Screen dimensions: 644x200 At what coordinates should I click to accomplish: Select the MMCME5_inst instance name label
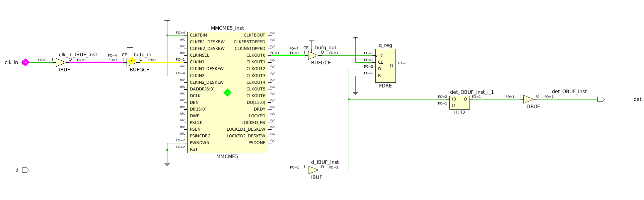tap(227, 28)
